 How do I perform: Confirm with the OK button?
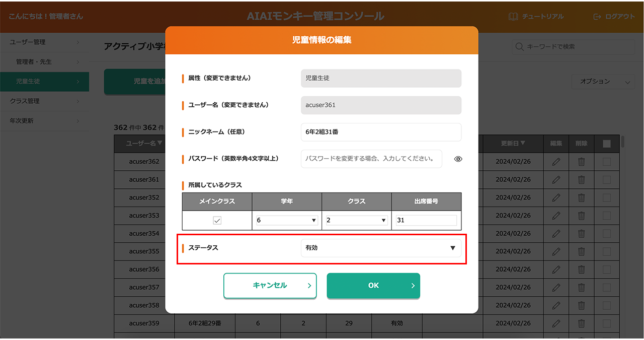[x=373, y=286]
